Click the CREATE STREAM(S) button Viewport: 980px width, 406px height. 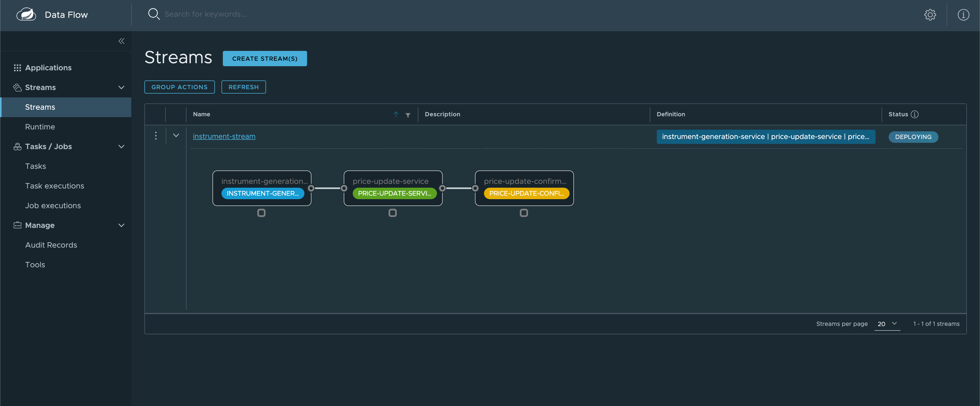pyautogui.click(x=265, y=58)
